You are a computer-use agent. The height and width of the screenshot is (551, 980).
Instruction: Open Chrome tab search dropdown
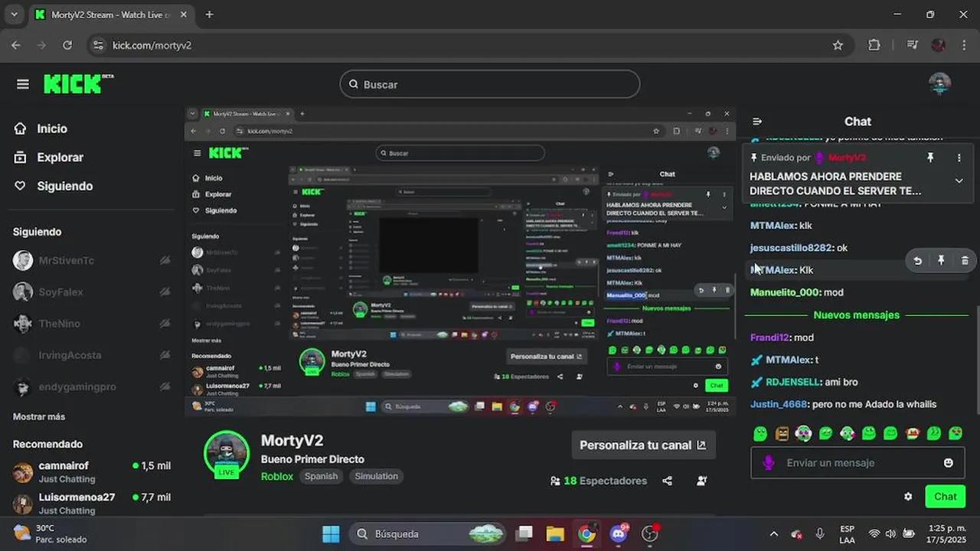pyautogui.click(x=13, y=15)
